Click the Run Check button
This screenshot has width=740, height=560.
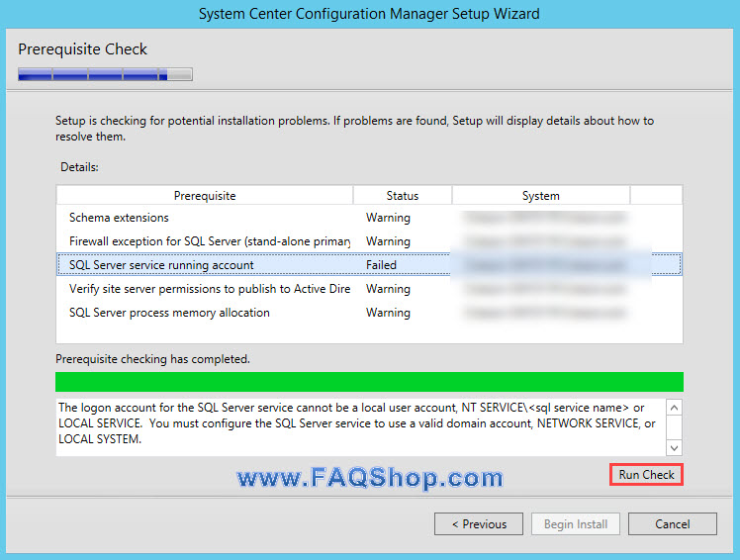pyautogui.click(x=646, y=475)
